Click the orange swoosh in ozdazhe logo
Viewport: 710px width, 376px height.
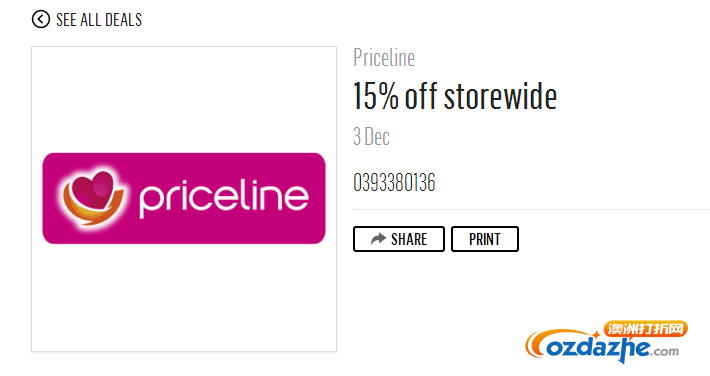coord(539,344)
